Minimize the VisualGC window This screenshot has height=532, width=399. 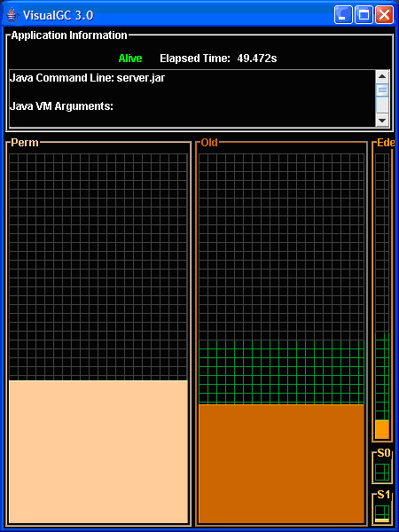pos(343,15)
